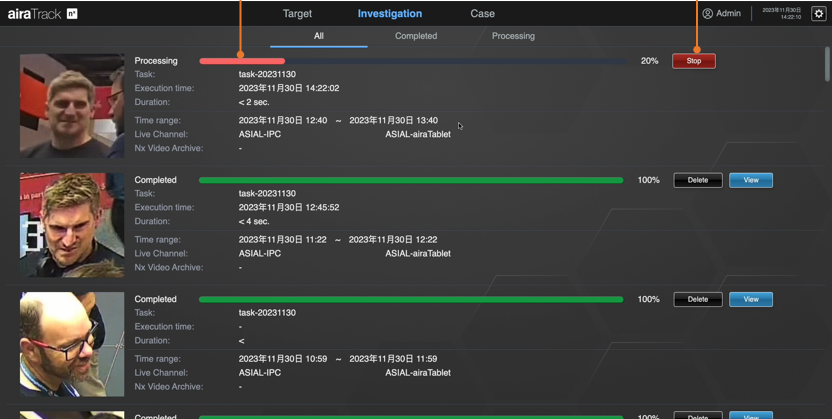
Task: Click the Nx badge beside airaTrack
Action: tap(72, 14)
